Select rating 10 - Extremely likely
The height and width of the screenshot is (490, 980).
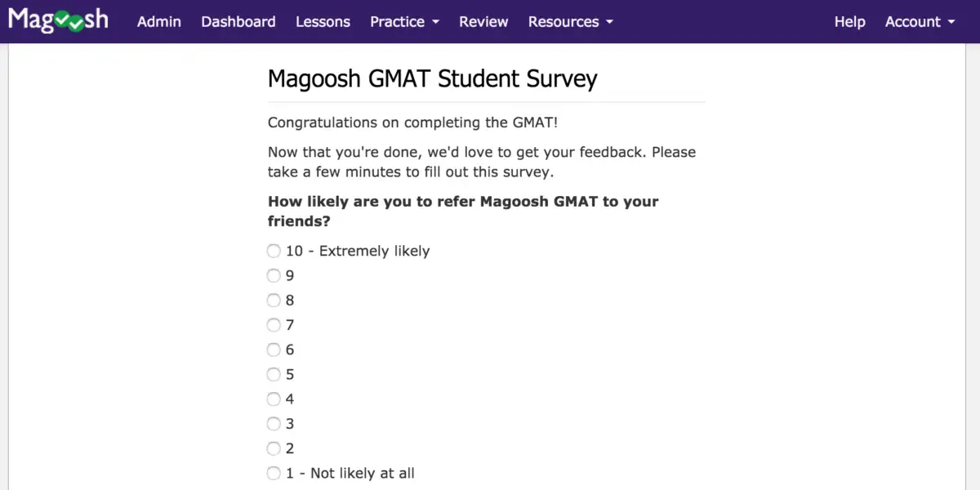(274, 251)
